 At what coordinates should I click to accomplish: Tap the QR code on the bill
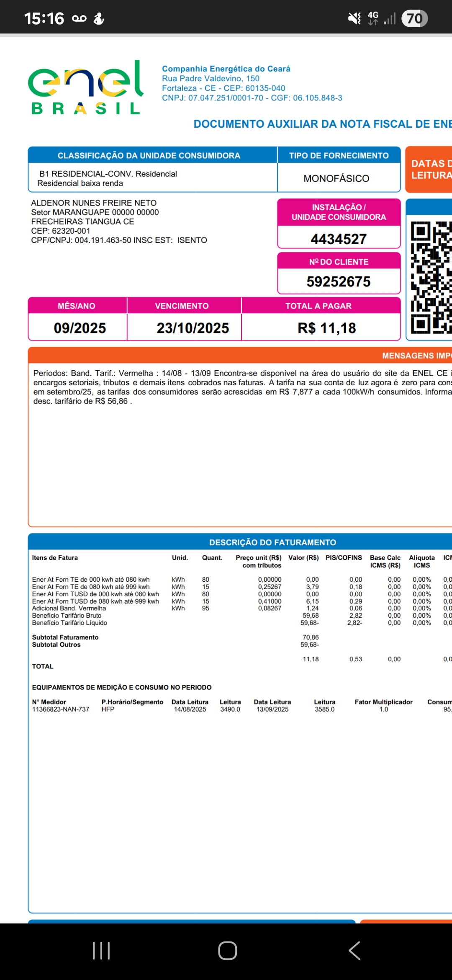point(431,277)
